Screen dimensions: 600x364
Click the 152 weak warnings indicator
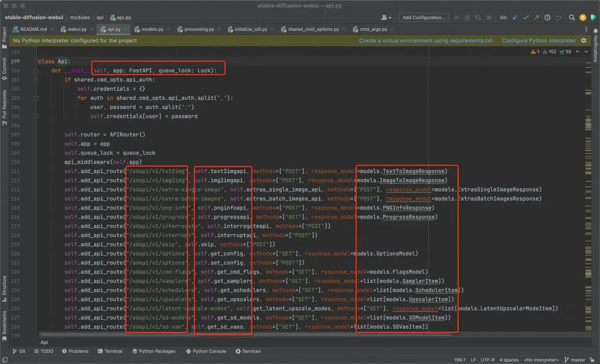pos(549,52)
